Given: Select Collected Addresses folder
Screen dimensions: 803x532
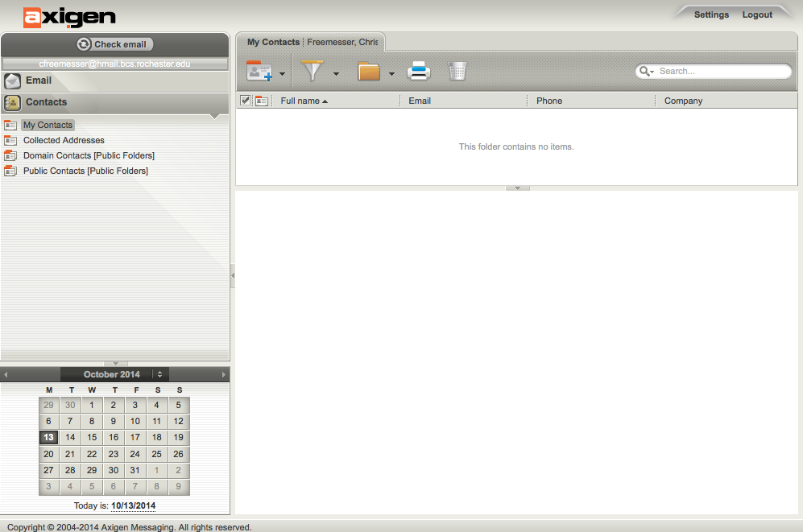Looking at the screenshot, I should tap(64, 140).
